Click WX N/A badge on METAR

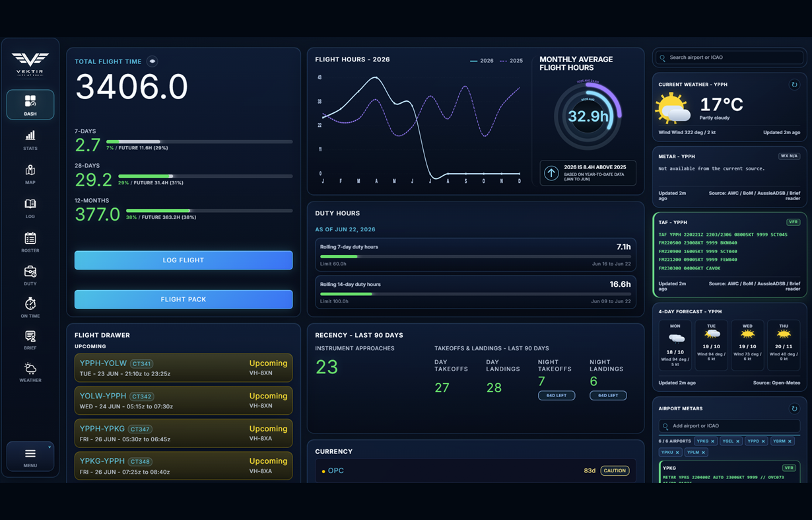coord(789,157)
